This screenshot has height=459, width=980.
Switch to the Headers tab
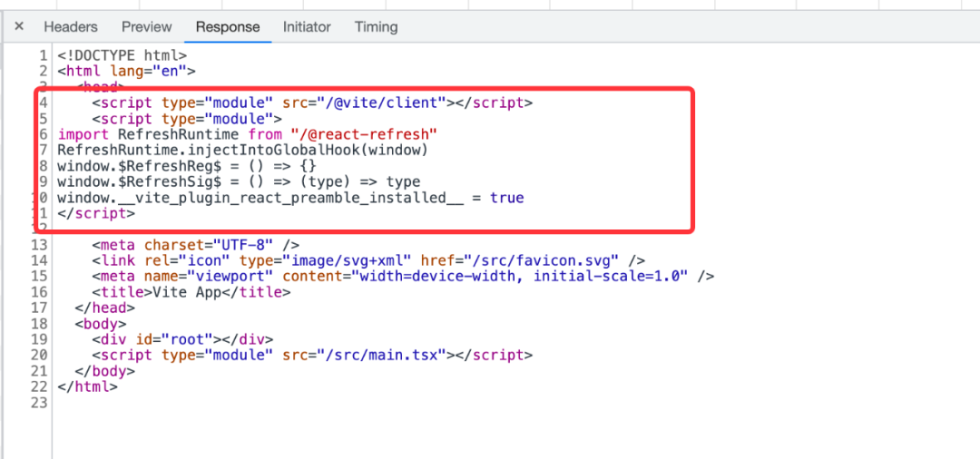pyautogui.click(x=71, y=27)
